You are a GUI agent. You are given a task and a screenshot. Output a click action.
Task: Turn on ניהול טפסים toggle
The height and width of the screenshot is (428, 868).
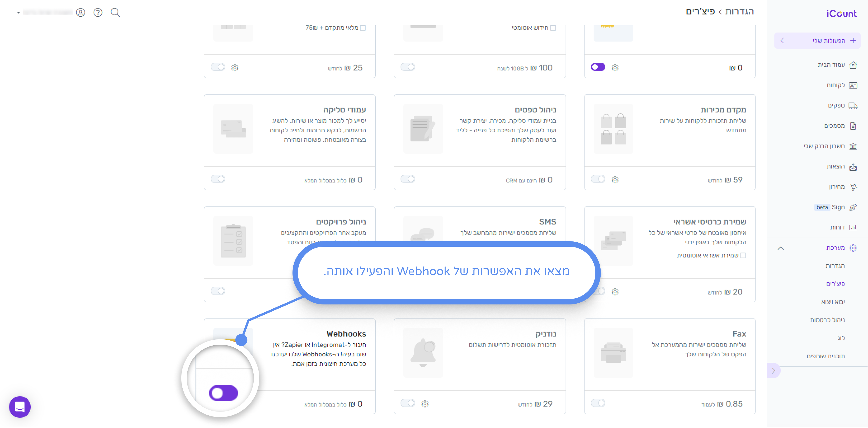[408, 179]
